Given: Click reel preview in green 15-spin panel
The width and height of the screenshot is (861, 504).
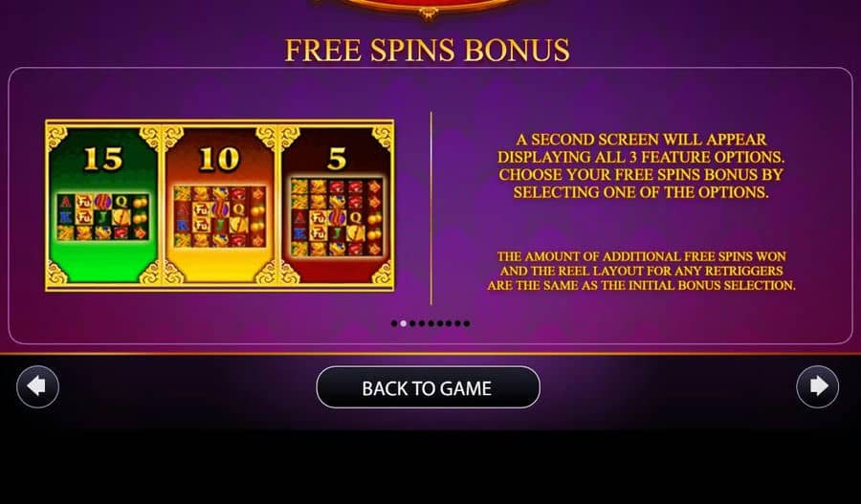Looking at the screenshot, I should (102, 217).
